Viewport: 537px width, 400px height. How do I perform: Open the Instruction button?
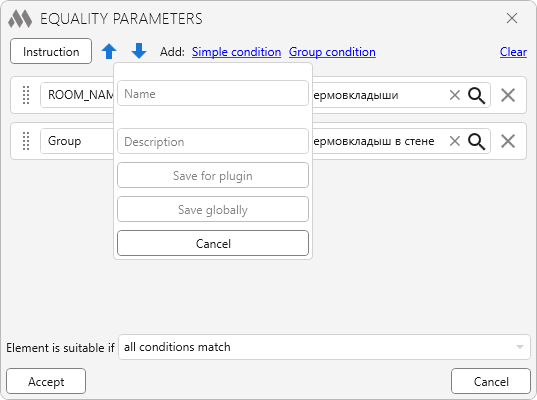51,51
